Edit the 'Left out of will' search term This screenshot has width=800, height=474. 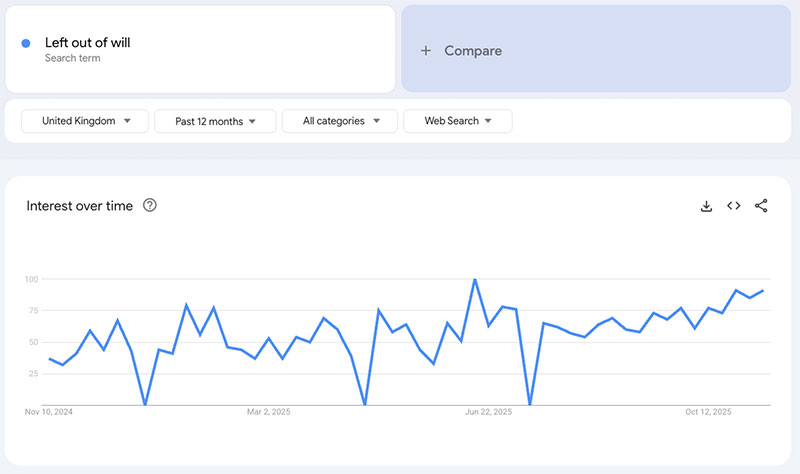point(88,43)
